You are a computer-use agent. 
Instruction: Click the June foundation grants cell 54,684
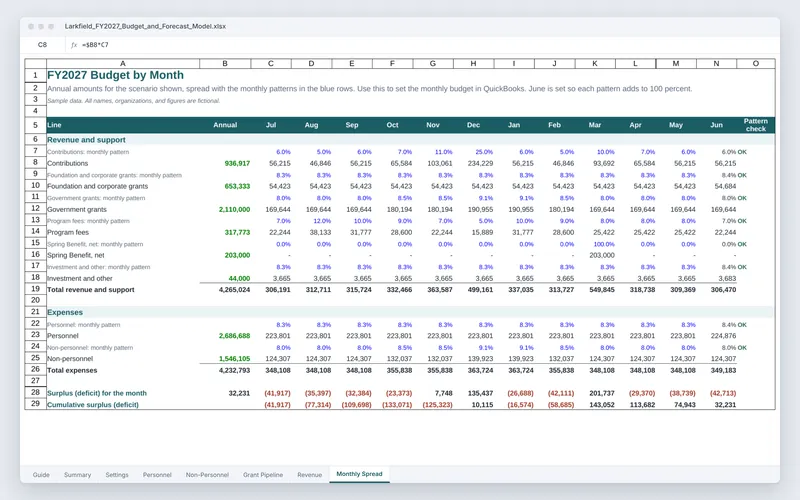(725, 186)
